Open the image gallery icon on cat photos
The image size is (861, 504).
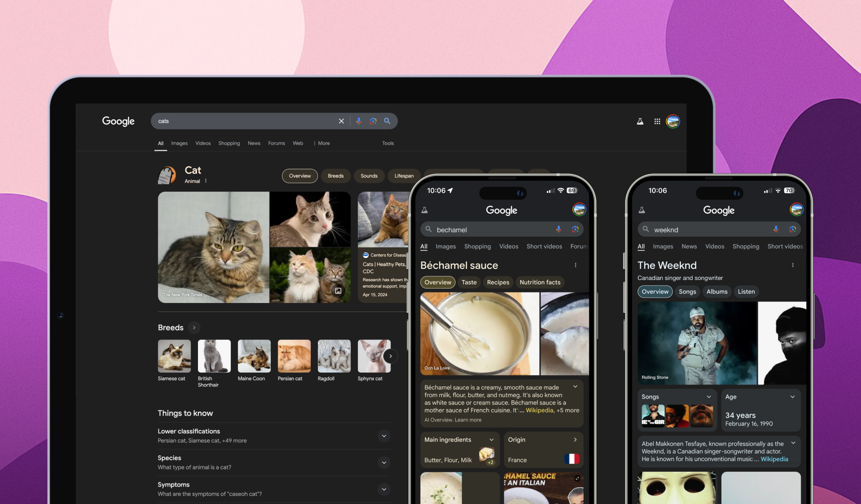click(x=338, y=291)
